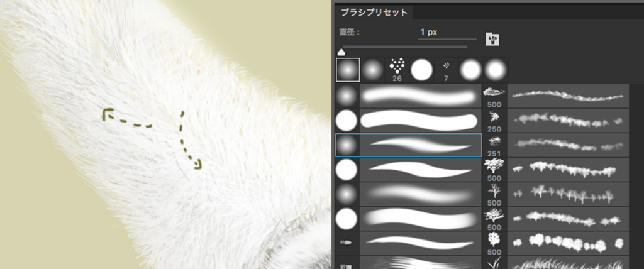Select the cloud brush icon labeled 250
The height and width of the screenshot is (269, 644).
pos(494,121)
